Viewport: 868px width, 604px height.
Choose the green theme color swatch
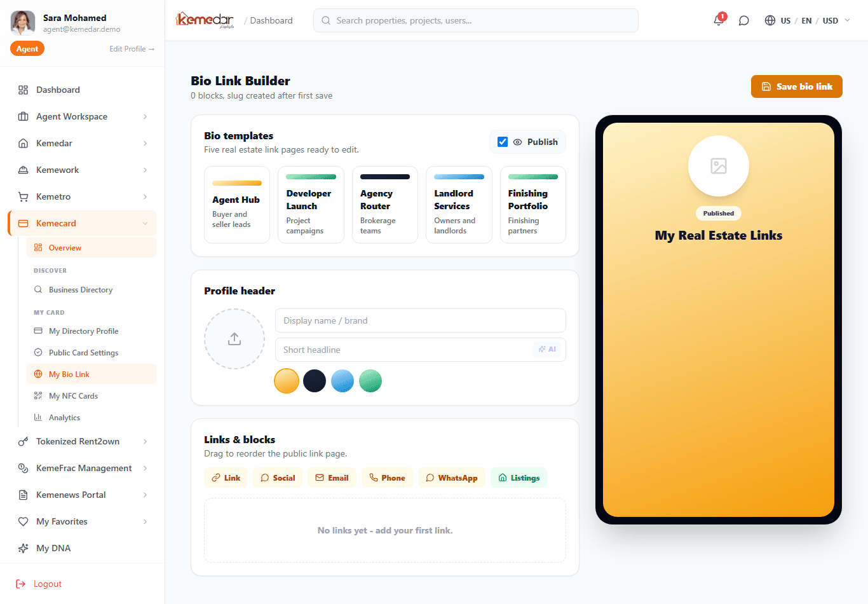click(370, 381)
